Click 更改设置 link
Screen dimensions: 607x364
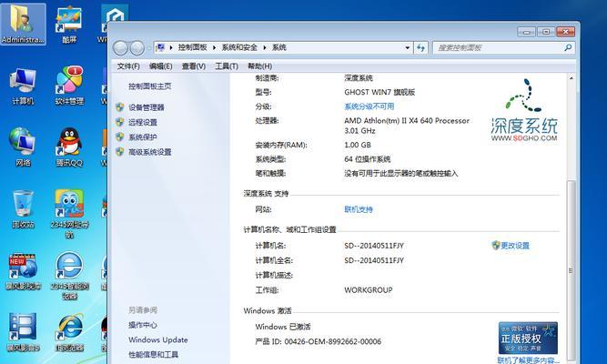(x=515, y=246)
